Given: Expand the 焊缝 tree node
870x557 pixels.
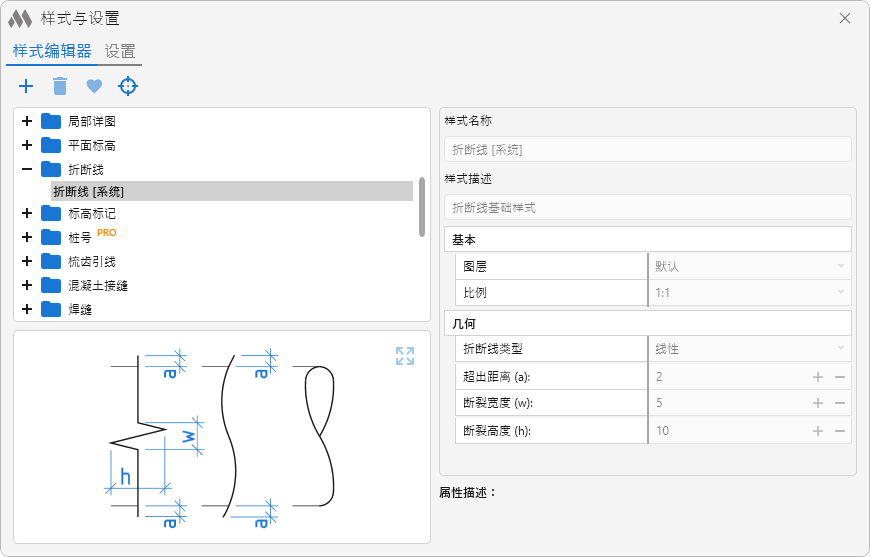Looking at the screenshot, I should [x=27, y=309].
